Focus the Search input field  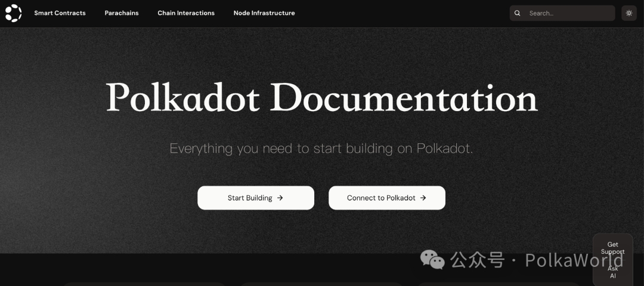coord(562,13)
